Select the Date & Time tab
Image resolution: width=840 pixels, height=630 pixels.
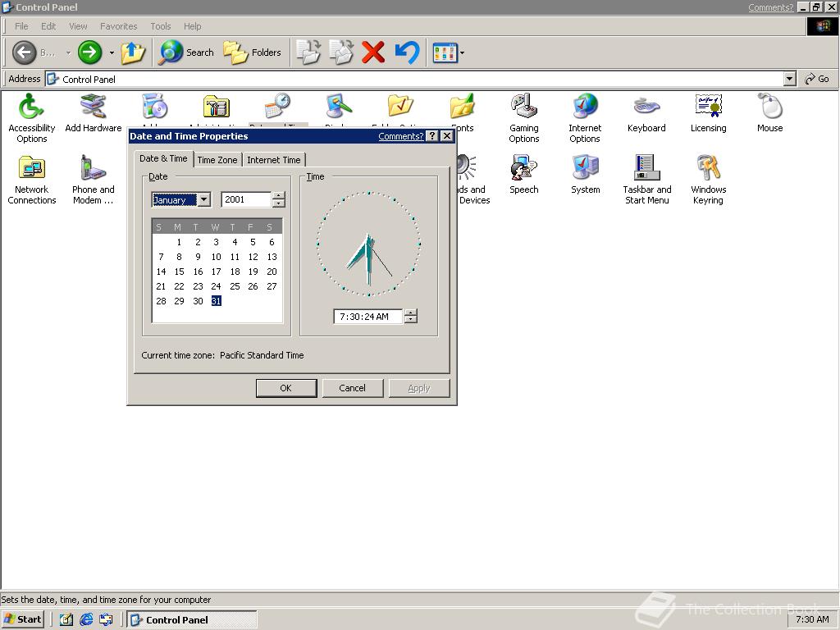click(163, 158)
